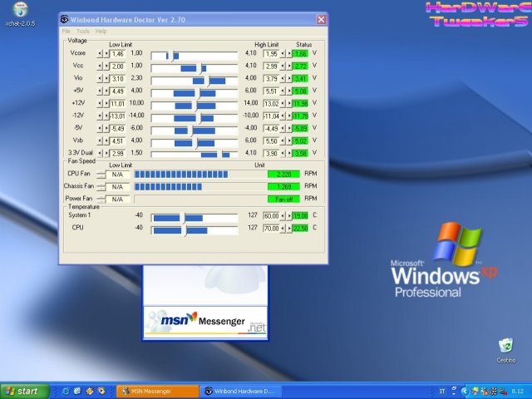Screen dimensions: 532x399
Task: Click the third quick launch icon
Action: [x=90, y=392]
